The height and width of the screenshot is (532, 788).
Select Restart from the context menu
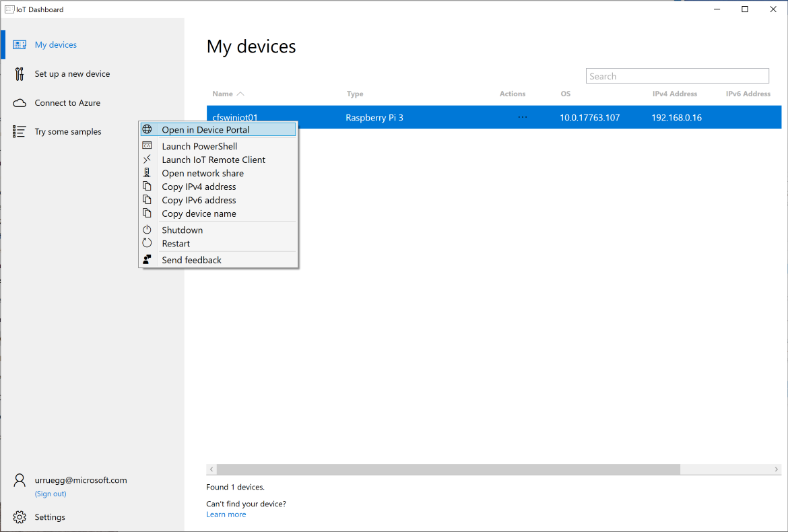pyautogui.click(x=176, y=244)
